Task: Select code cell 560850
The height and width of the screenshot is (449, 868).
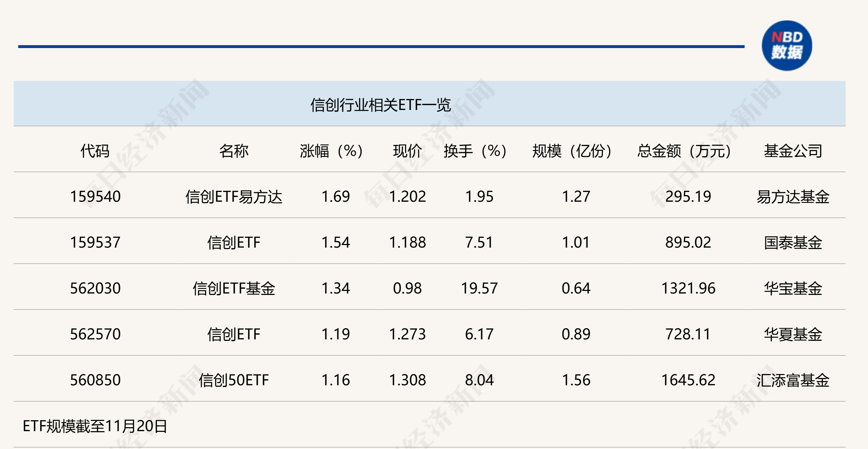Action: 95,380
